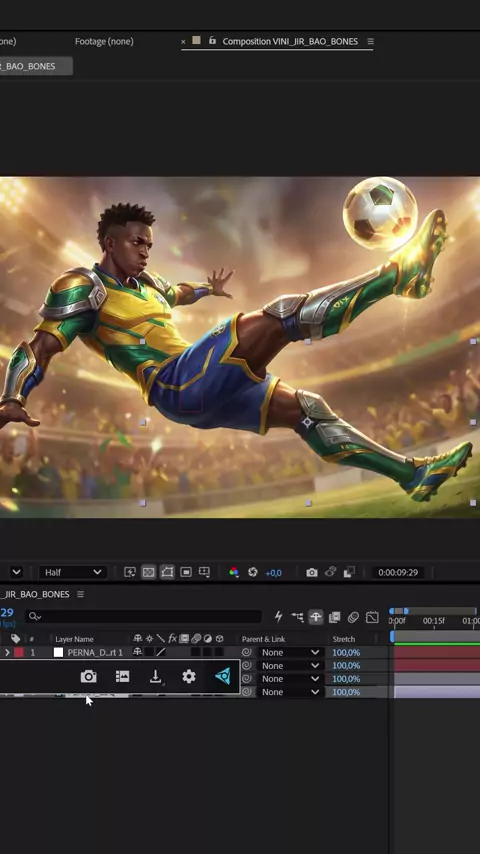Click the blue triangle logo icon
The width and height of the screenshot is (480, 854).
(223, 676)
